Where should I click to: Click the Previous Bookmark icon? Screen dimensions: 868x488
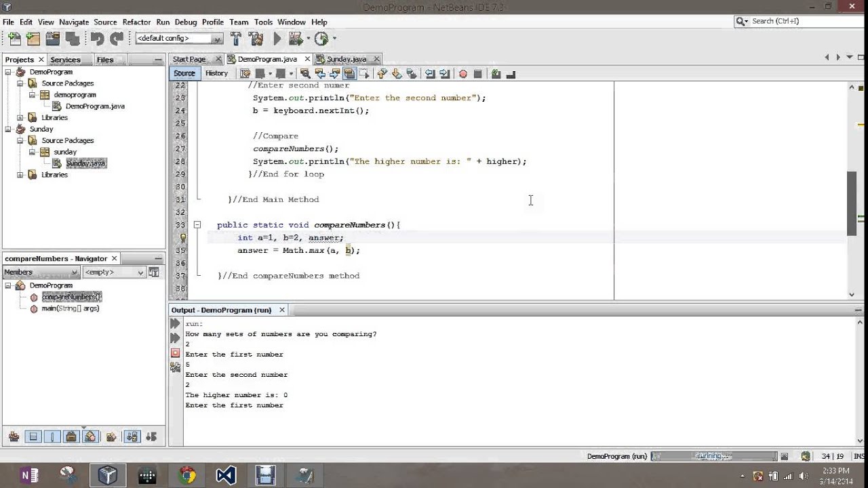[382, 73]
